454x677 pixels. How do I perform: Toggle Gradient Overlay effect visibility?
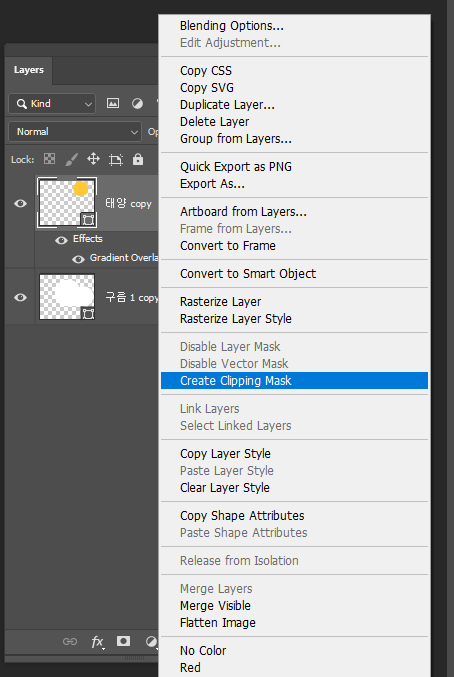(78, 259)
